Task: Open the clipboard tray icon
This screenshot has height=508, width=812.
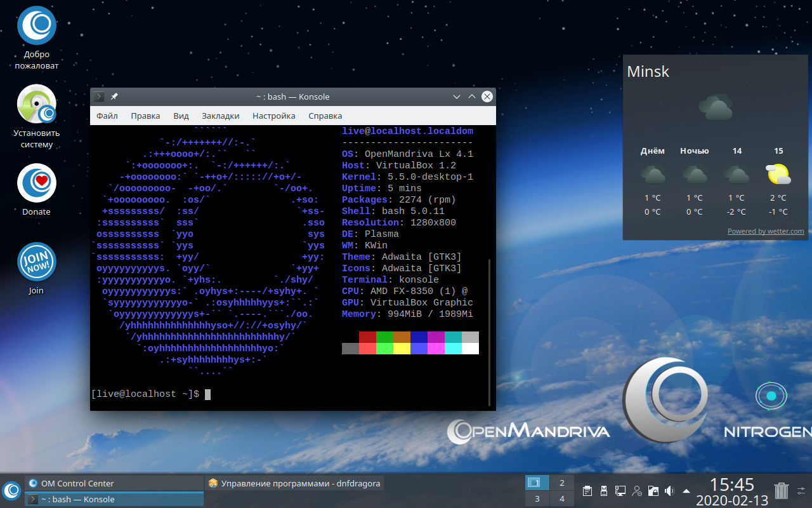Action: tap(587, 491)
